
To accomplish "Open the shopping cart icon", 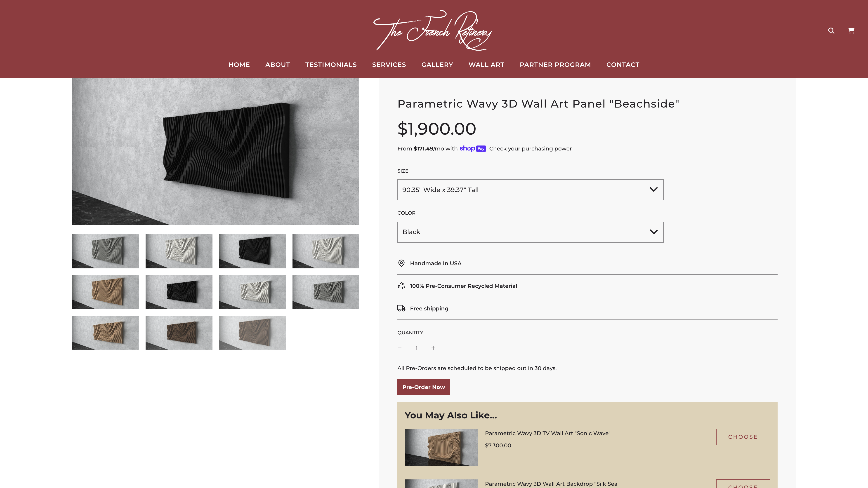I will [851, 31].
